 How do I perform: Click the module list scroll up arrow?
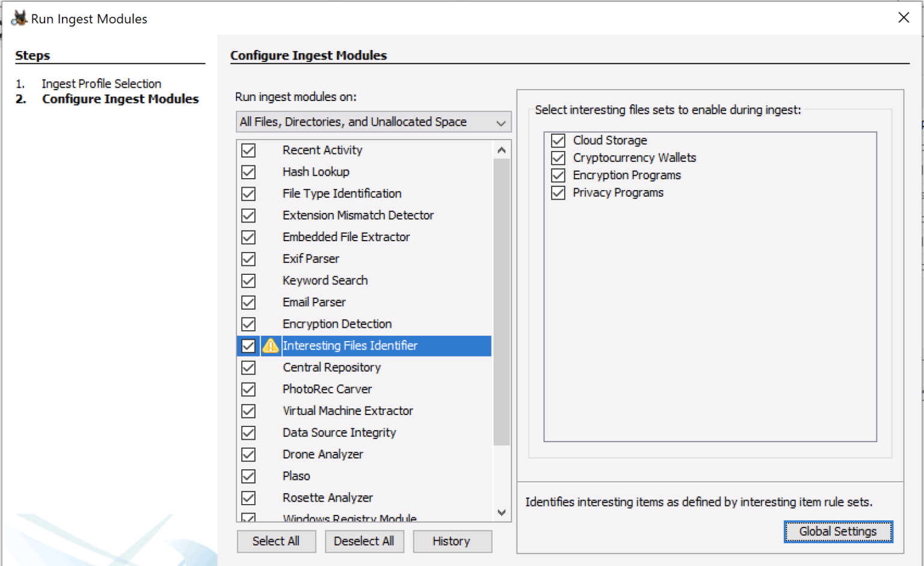click(x=502, y=150)
